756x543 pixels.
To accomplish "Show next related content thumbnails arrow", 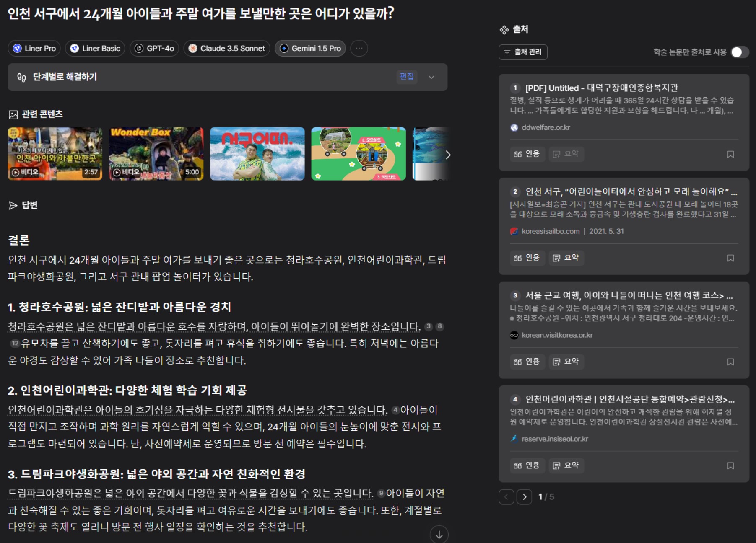I will pos(448,155).
